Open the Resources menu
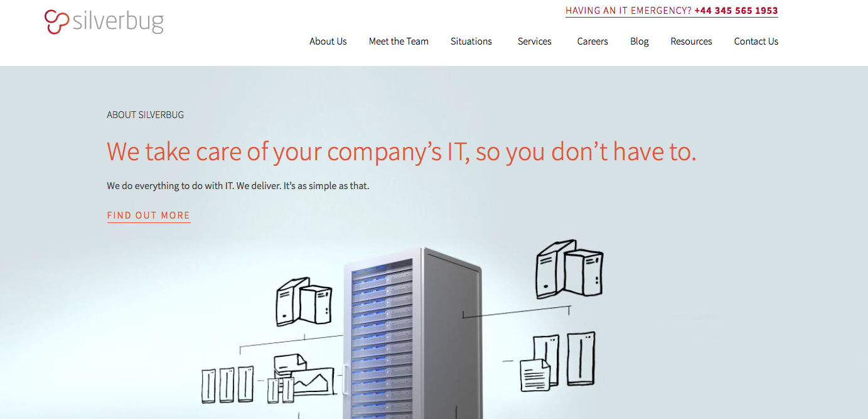 691,41
